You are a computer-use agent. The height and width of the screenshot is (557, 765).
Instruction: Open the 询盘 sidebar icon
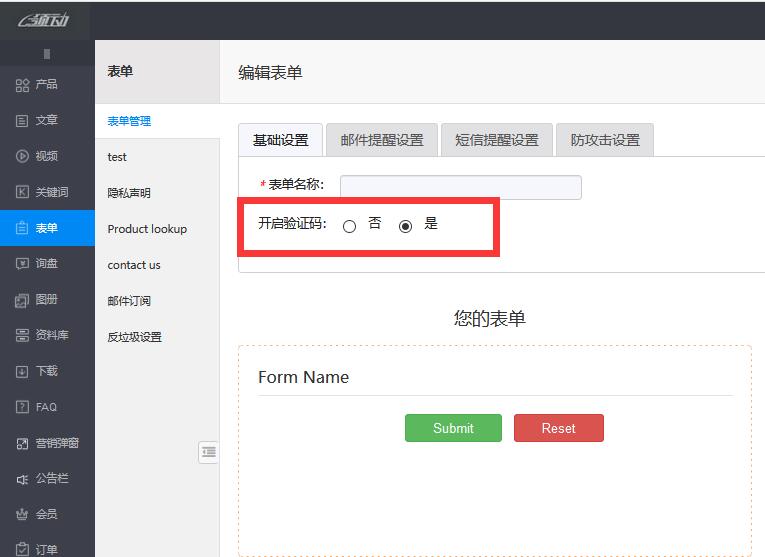[x=22, y=264]
